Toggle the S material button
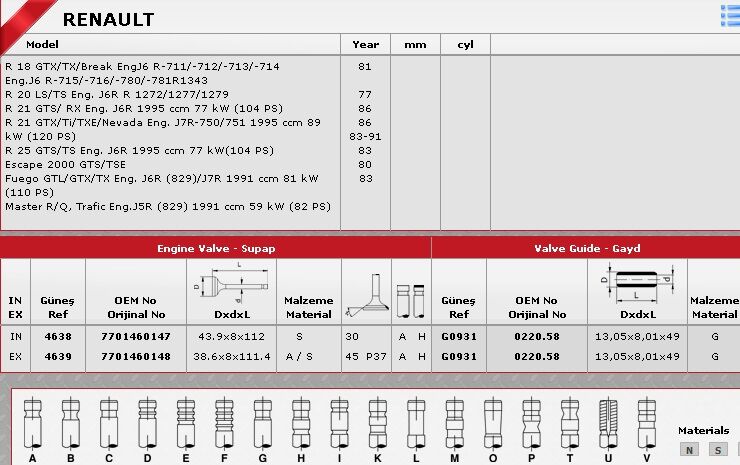 (717, 450)
